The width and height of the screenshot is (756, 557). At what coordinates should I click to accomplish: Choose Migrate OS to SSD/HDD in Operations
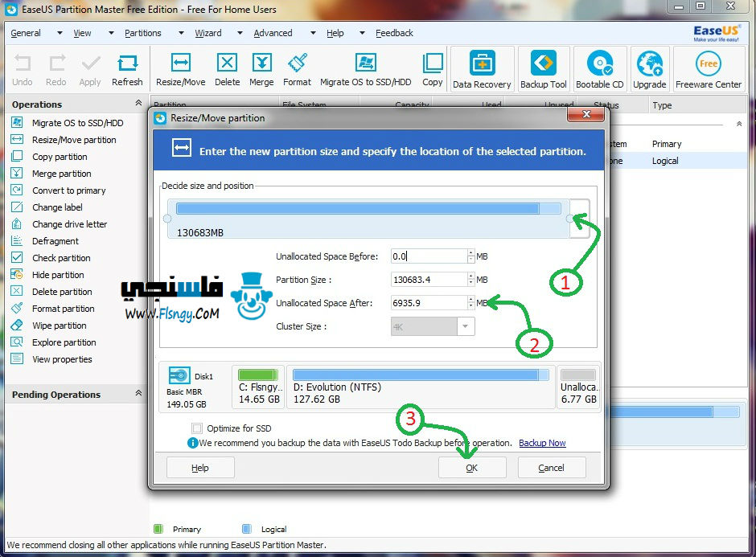(x=77, y=123)
